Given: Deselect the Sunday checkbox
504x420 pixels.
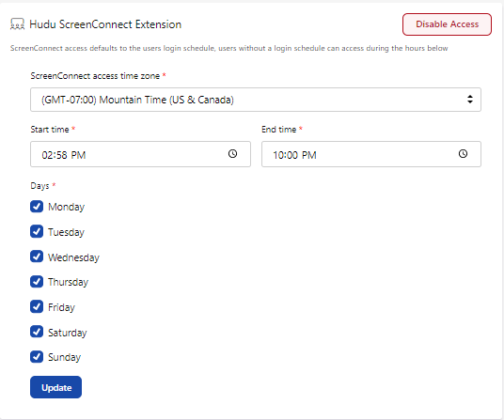Looking at the screenshot, I should coord(37,357).
